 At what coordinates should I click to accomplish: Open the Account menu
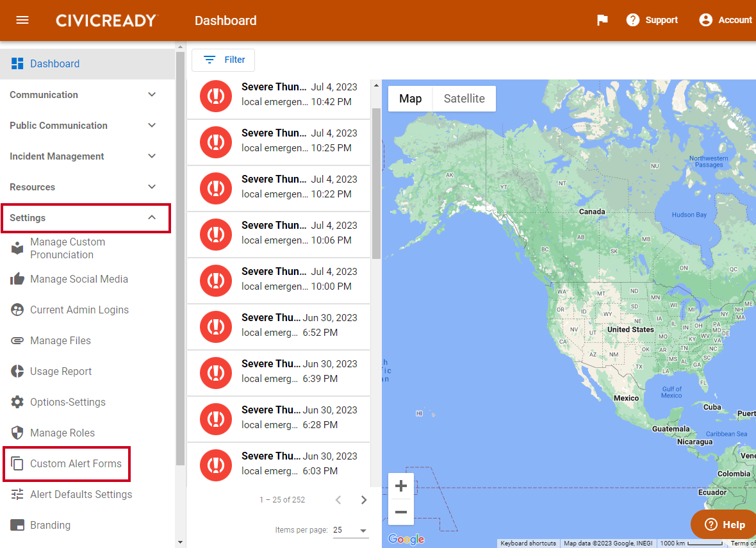[x=726, y=21]
